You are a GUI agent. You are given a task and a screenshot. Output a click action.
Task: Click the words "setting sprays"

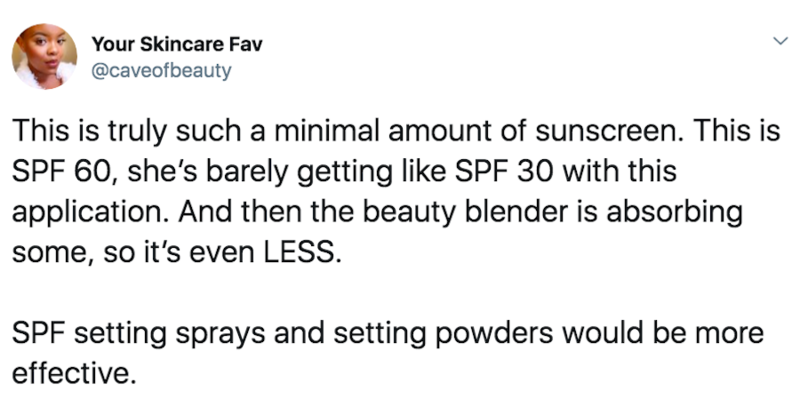[x=170, y=333]
